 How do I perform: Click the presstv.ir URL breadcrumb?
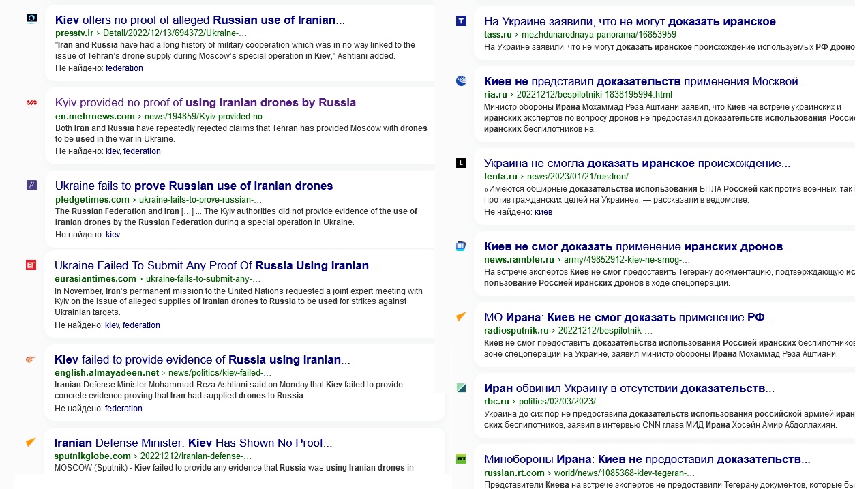pos(151,33)
